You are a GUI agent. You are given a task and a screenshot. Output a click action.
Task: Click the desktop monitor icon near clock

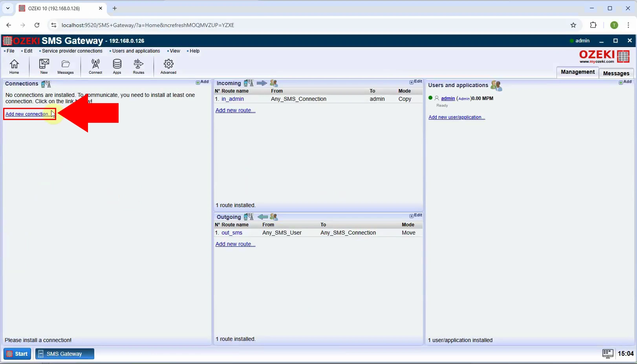coord(608,354)
